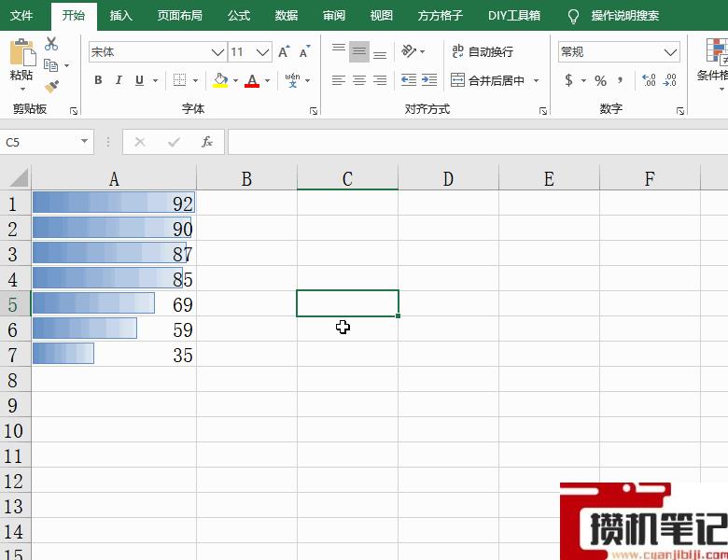Toggle italic formatting
The image size is (728, 560).
[119, 80]
